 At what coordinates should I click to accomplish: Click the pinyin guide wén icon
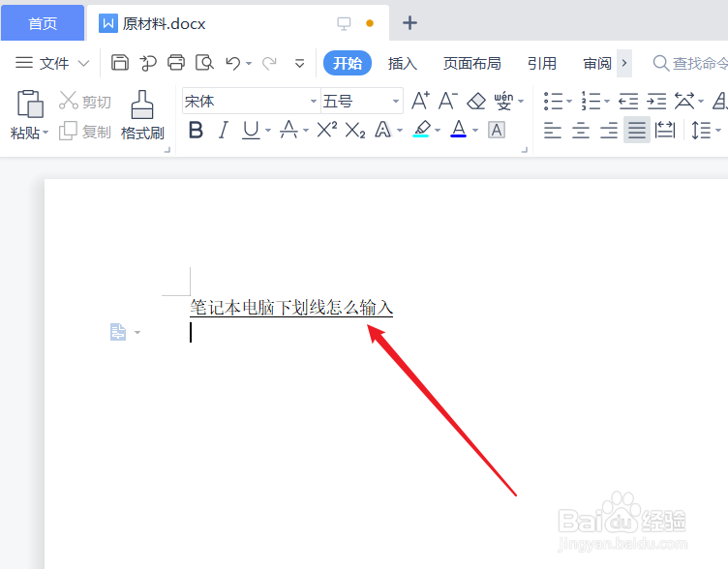[503, 101]
